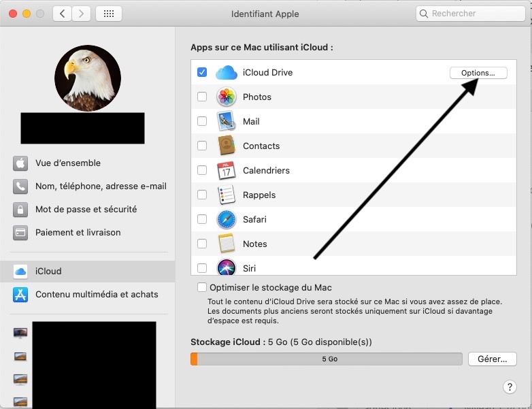Click the Mail stamp icon
The height and width of the screenshot is (409, 532).
coord(227,121)
